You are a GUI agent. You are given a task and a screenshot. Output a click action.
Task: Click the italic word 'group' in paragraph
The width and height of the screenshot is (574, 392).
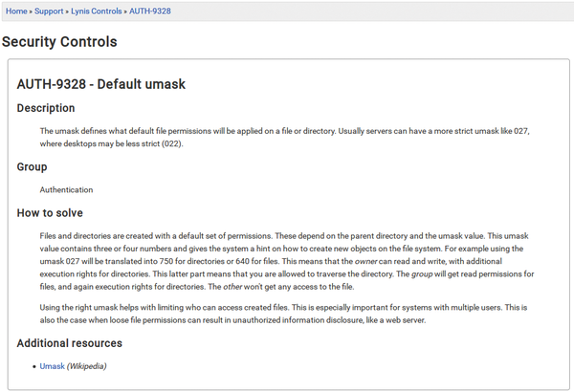[x=422, y=274]
